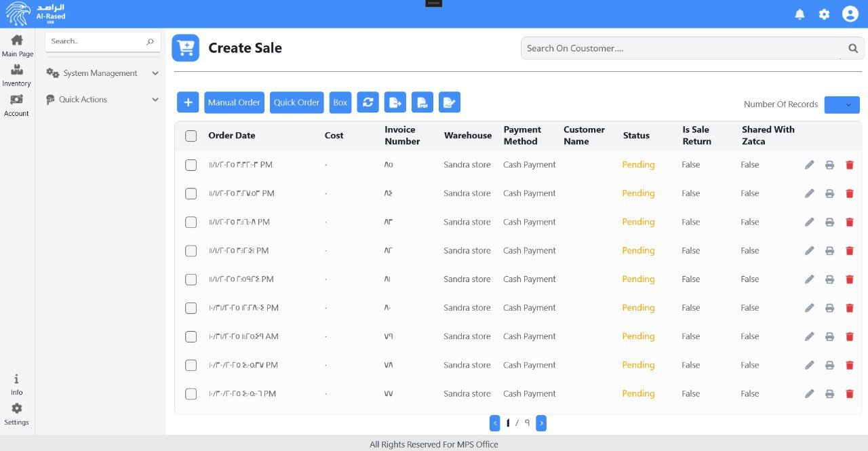Expand the Quick Actions section
This screenshot has height=451, width=868.
coord(102,100)
